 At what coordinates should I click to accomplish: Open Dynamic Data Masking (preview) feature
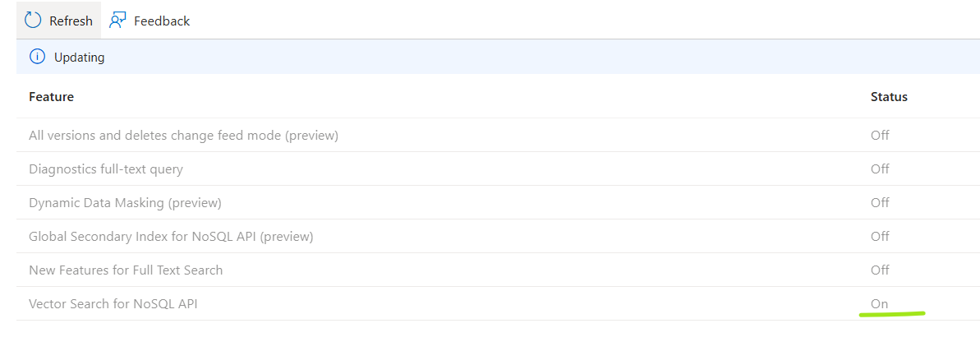[x=125, y=203]
